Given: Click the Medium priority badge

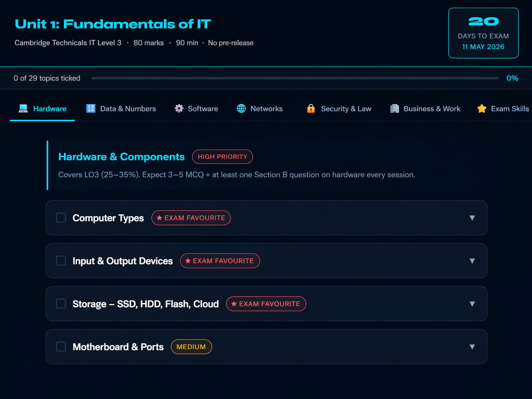Looking at the screenshot, I should [x=191, y=347].
